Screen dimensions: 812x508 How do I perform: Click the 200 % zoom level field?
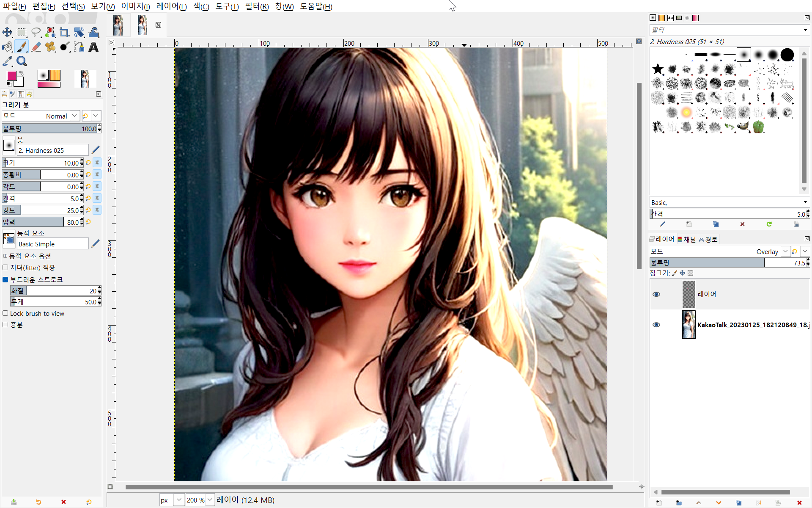coord(195,500)
